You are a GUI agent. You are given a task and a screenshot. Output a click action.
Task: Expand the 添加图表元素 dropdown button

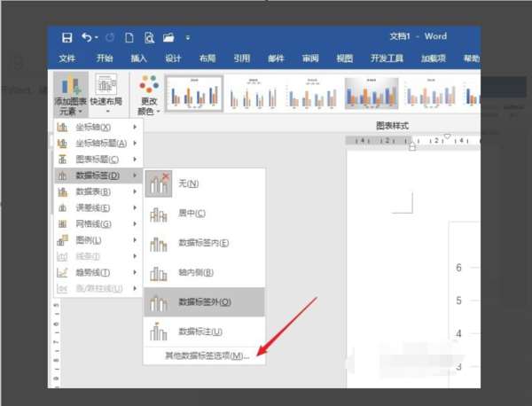tap(71, 94)
